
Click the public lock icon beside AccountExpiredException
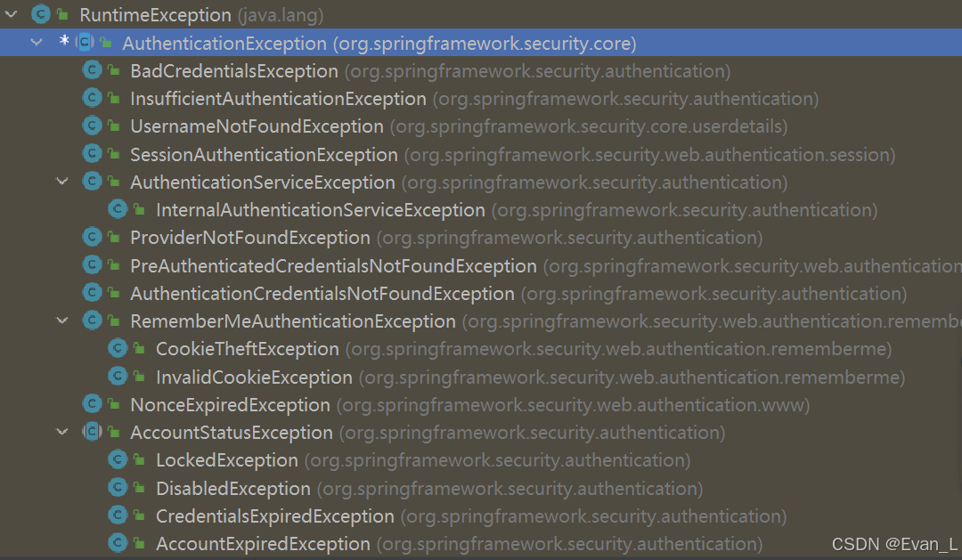pos(140,543)
